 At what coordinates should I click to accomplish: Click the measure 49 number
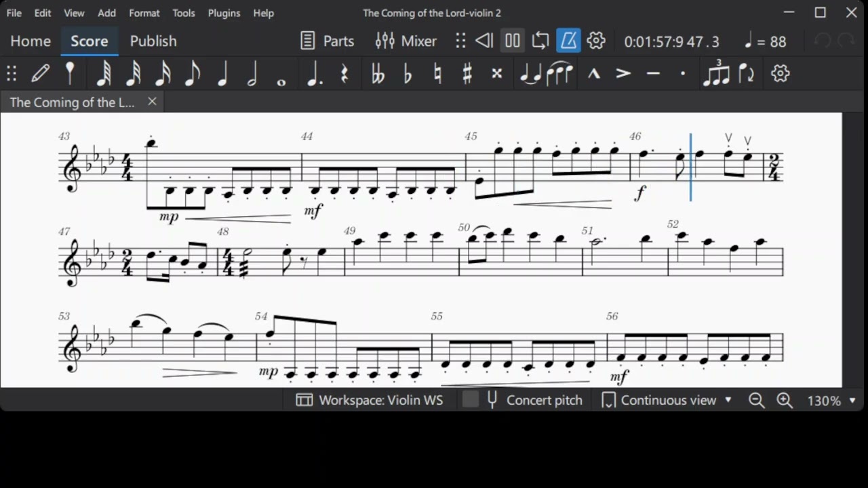349,230
